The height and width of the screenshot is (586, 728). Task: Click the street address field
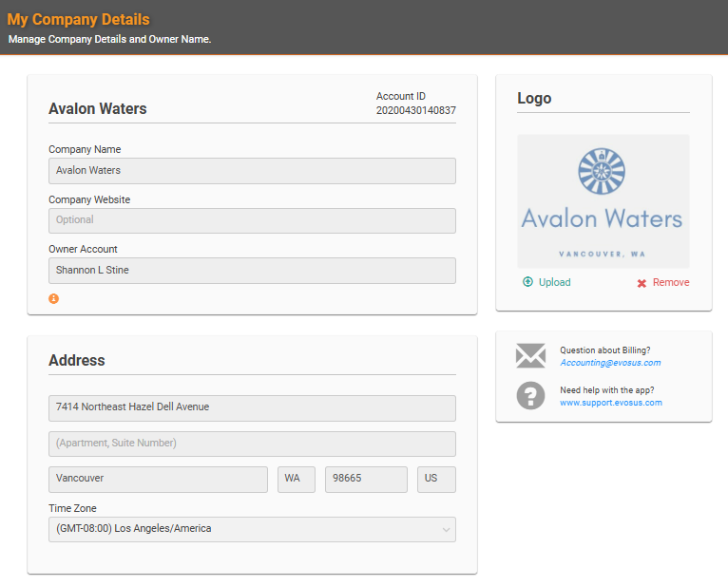coord(252,407)
